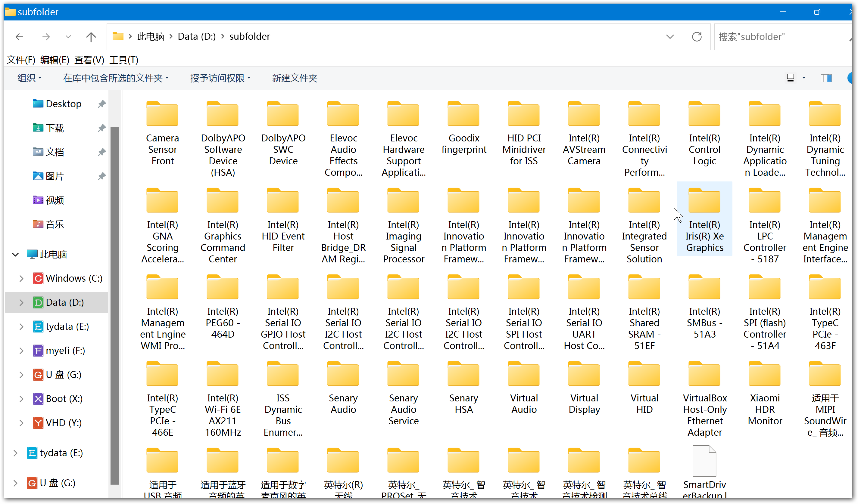858x504 pixels.
Task: Expand Windows (C:) drive node
Action: coord(21,279)
